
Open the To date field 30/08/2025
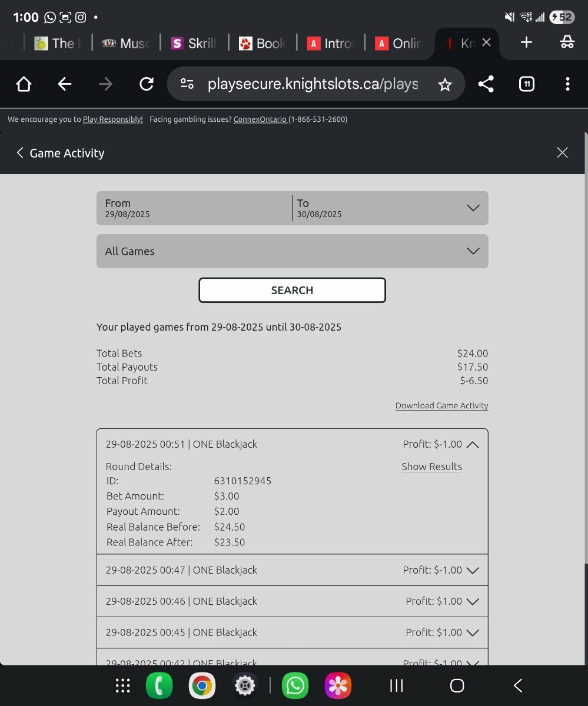377,208
